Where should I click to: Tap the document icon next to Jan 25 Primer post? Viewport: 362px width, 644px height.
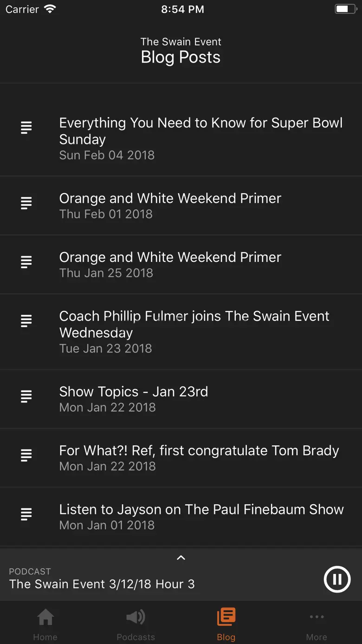pos(26,262)
